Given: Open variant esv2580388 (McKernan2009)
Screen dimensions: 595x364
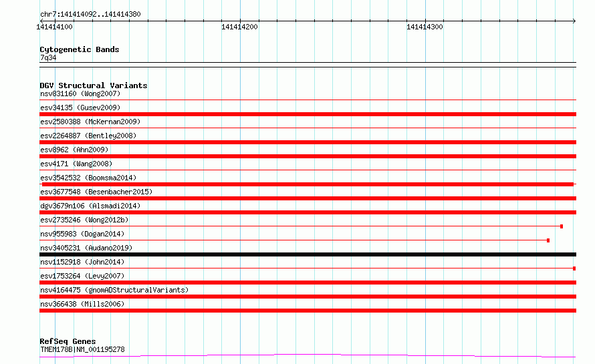Looking at the screenshot, I should click(x=90, y=122).
